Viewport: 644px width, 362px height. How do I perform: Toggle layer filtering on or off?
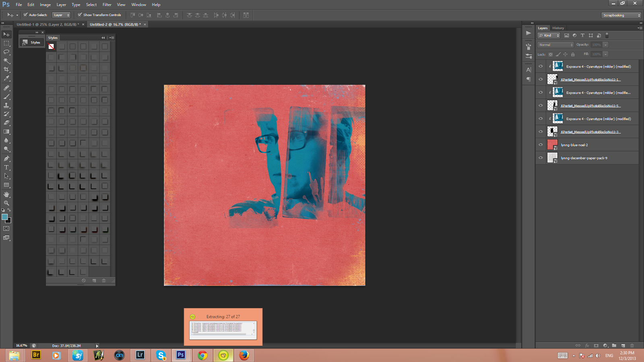click(x=607, y=35)
